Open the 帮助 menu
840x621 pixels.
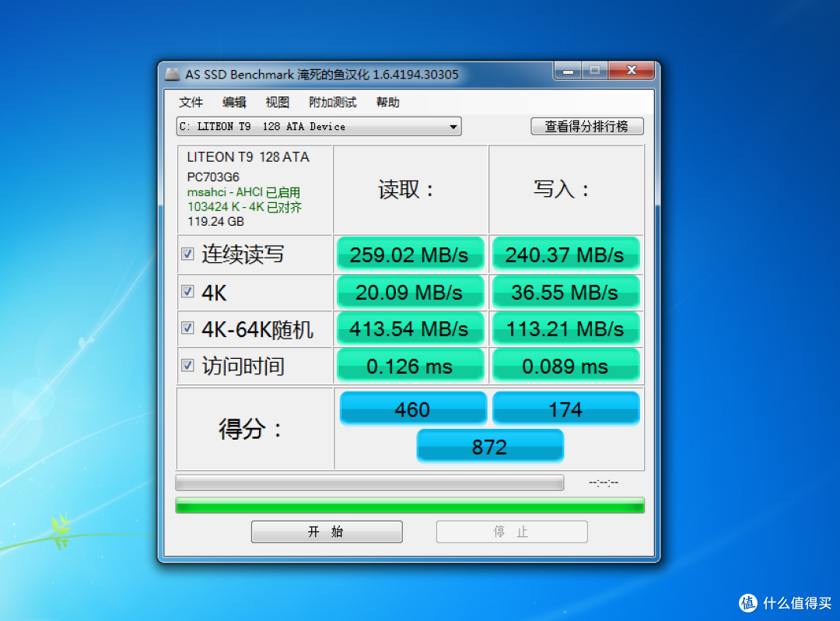pos(388,103)
